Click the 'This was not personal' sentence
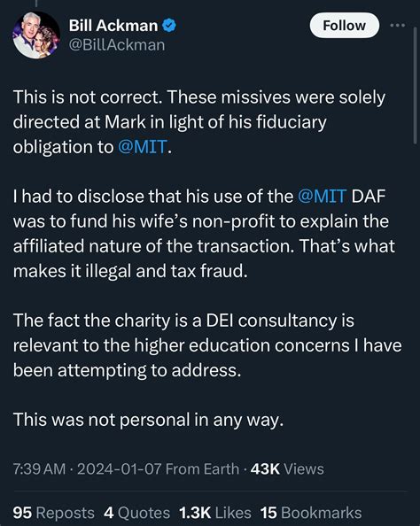Image resolution: width=420 pixels, height=526 pixels. pos(148,420)
